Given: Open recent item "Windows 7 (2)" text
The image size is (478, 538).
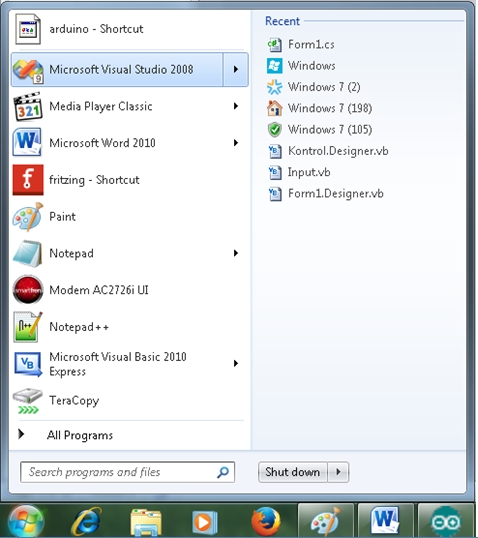Looking at the screenshot, I should point(324,87).
